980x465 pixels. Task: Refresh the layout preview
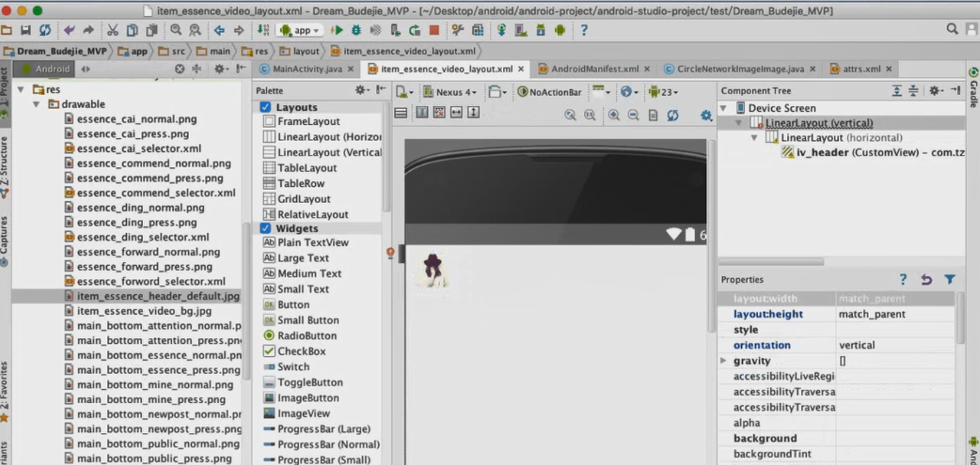pos(672,115)
